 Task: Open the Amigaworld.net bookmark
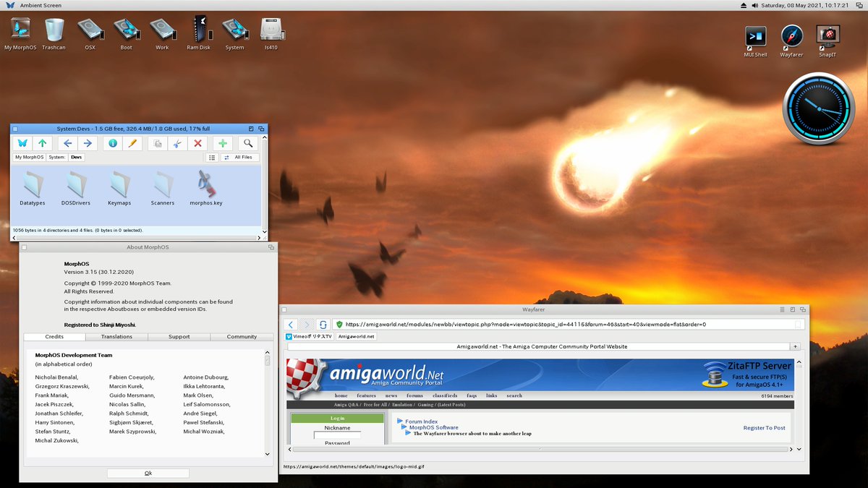coord(357,336)
